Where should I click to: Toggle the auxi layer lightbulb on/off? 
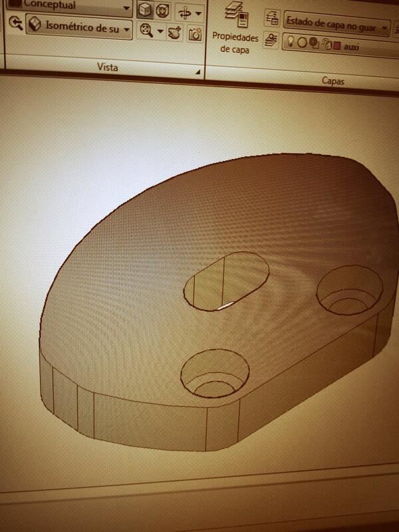click(291, 41)
